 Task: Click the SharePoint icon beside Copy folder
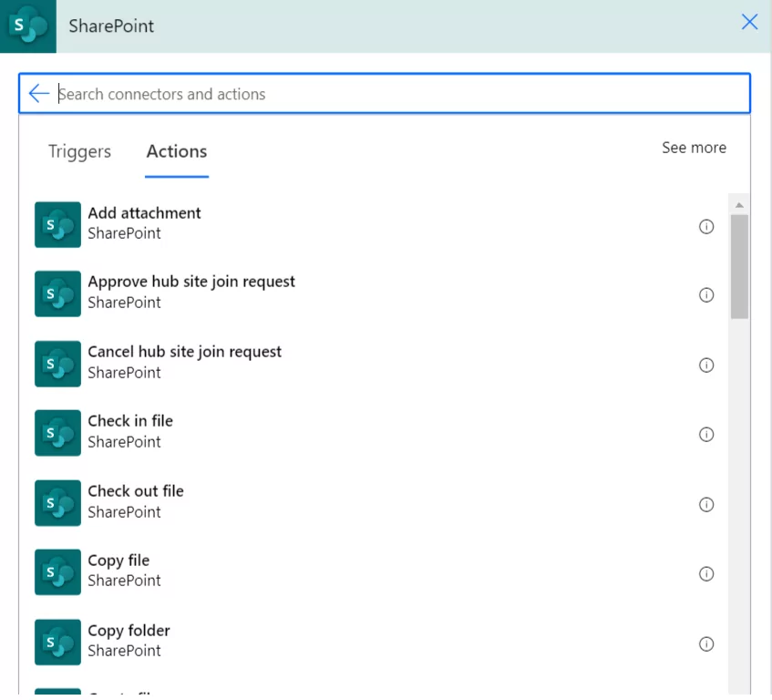click(x=57, y=643)
